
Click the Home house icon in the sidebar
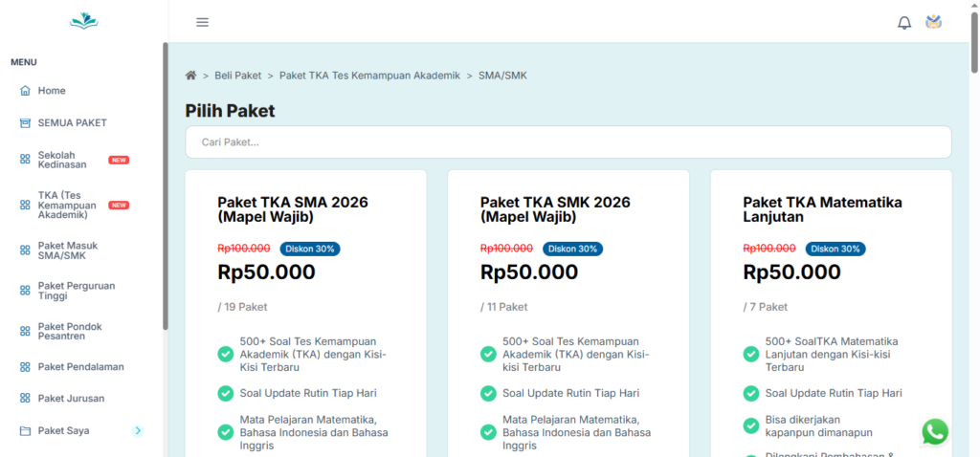click(25, 91)
